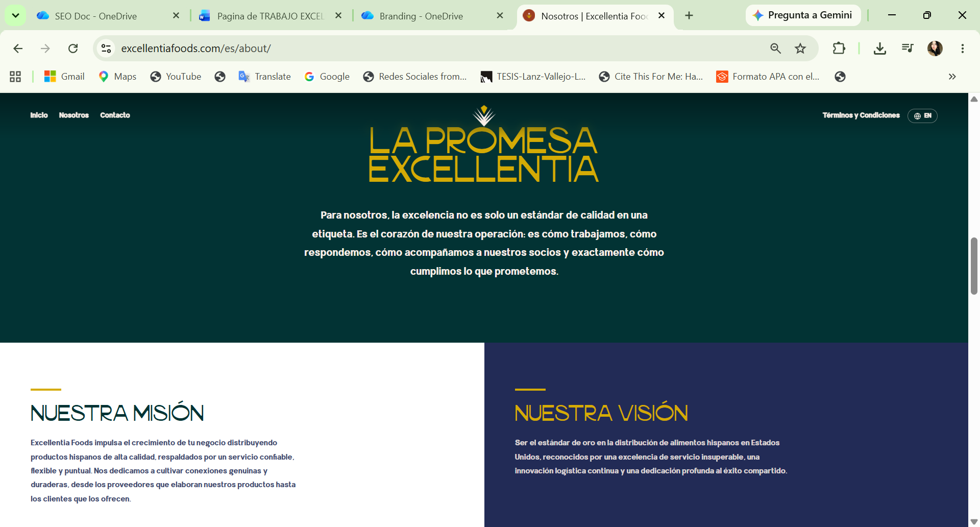Open the YouTube bookmark
This screenshot has height=527, width=980.
click(x=176, y=77)
